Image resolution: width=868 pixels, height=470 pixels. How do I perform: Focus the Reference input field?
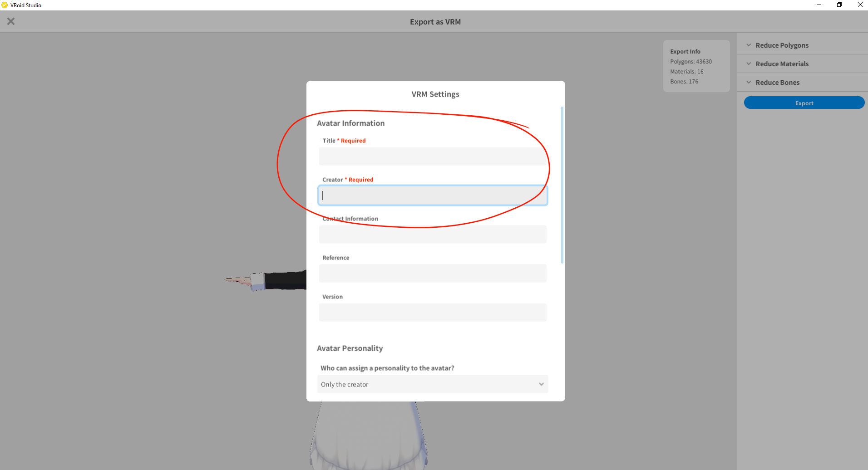point(433,274)
